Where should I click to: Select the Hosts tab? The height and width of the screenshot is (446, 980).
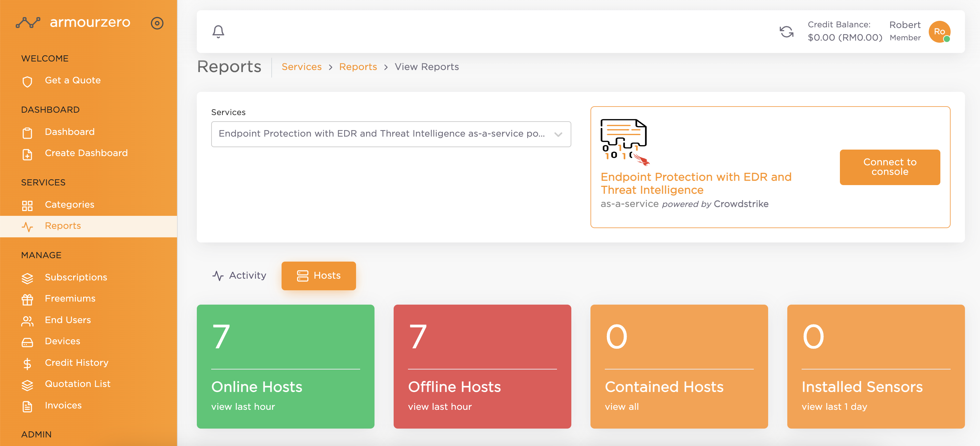click(318, 276)
